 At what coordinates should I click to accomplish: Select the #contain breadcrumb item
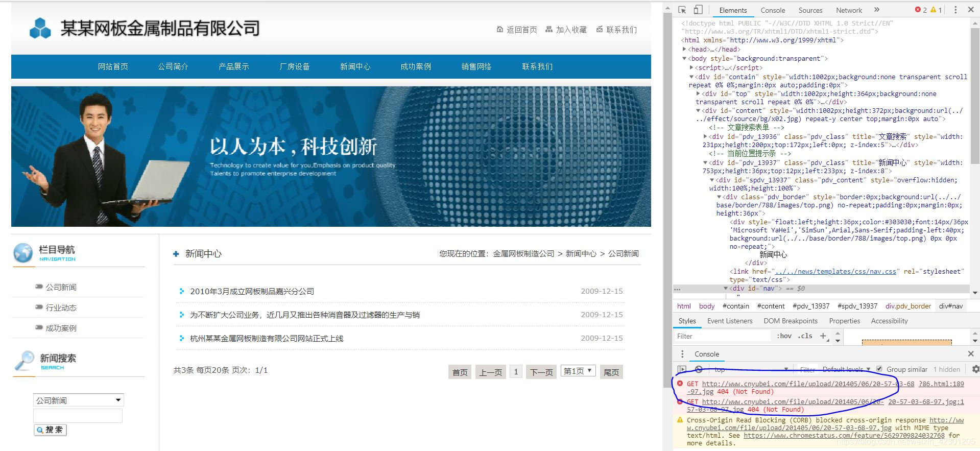pos(736,306)
